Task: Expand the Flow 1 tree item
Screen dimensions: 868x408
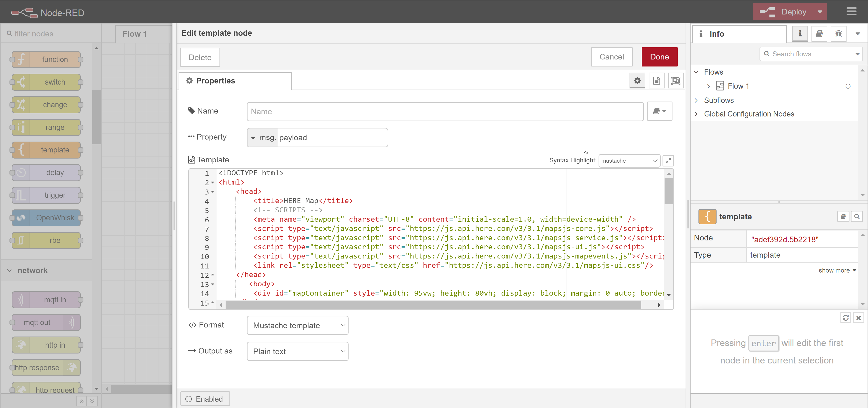Action: 708,86
